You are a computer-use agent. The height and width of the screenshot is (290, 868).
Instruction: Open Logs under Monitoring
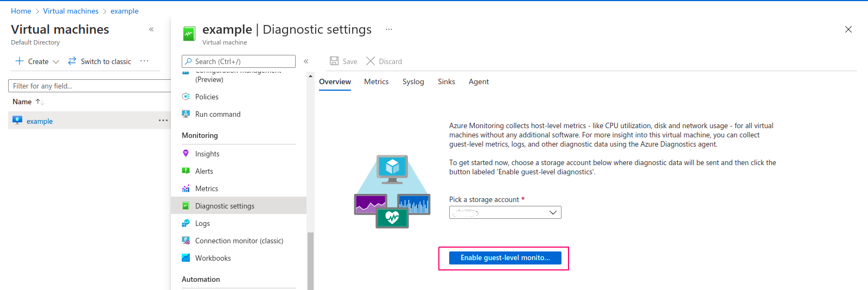(202, 223)
